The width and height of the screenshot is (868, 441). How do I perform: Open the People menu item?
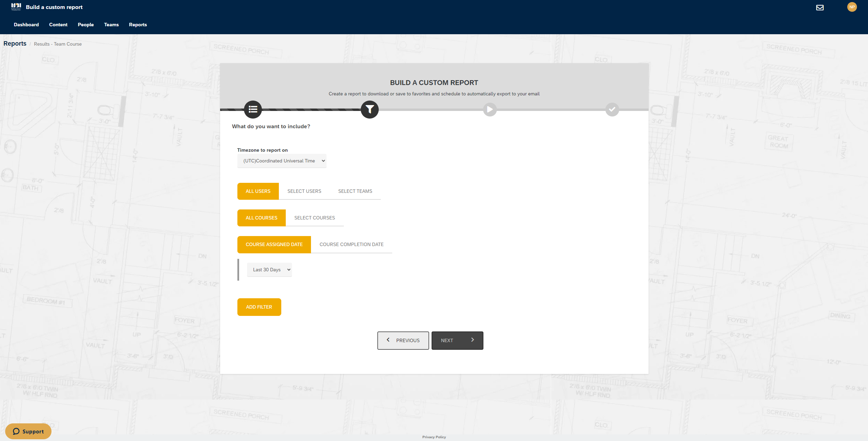[x=85, y=25]
